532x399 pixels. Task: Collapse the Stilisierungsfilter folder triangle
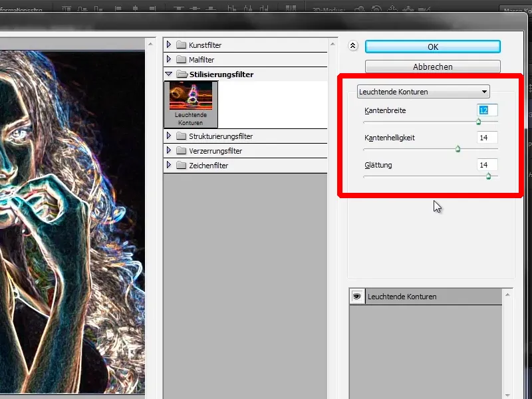coord(169,74)
